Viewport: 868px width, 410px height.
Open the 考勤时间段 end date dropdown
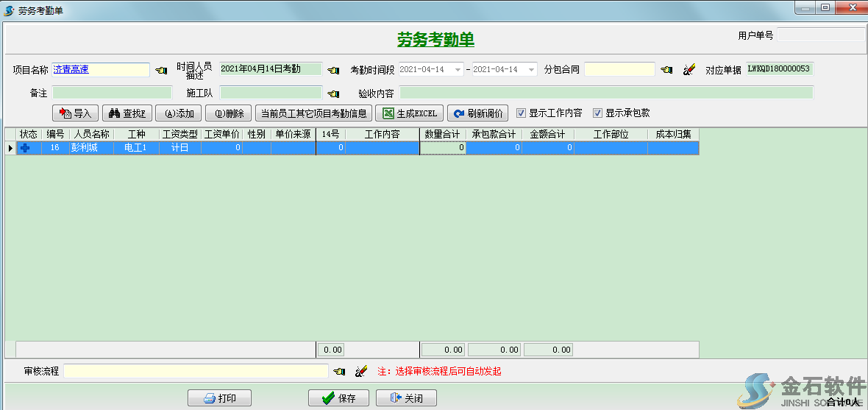click(531, 70)
